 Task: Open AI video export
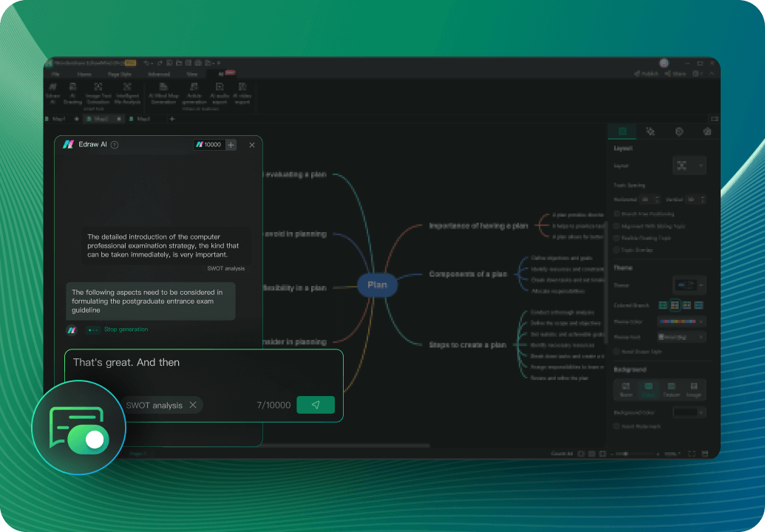(x=242, y=93)
